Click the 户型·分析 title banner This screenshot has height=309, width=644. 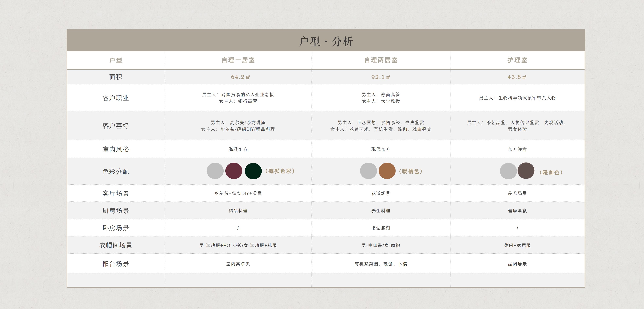[x=326, y=41]
